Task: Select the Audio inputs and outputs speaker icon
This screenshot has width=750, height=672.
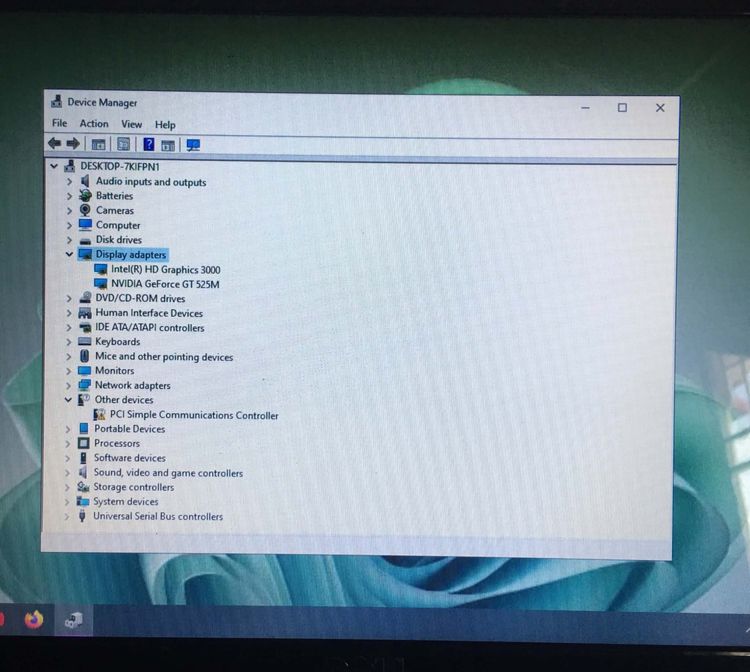Action: pos(85,181)
